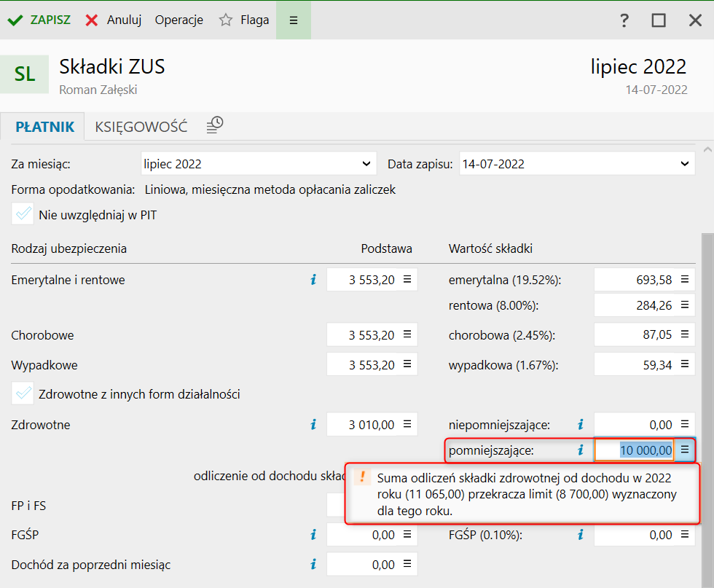Click the ZAPISZ save button
Image resolution: width=714 pixels, height=588 pixels.
40,20
